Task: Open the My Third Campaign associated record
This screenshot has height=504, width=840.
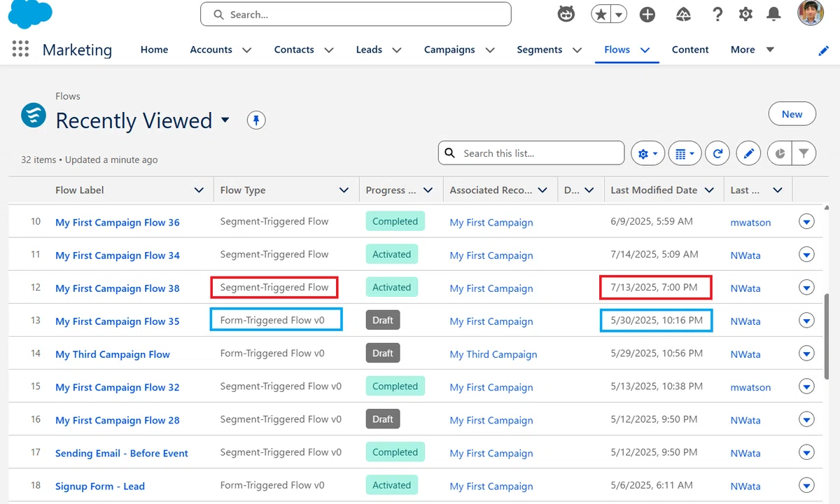Action: 493,354
